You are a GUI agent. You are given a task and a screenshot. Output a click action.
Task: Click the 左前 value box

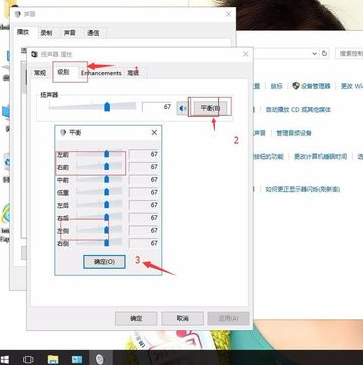(x=144, y=154)
